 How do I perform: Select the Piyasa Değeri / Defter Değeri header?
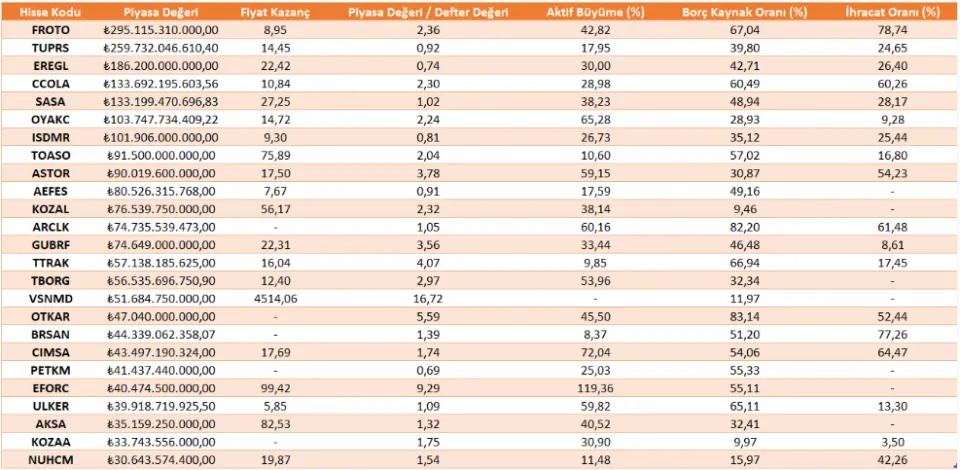tap(428, 13)
